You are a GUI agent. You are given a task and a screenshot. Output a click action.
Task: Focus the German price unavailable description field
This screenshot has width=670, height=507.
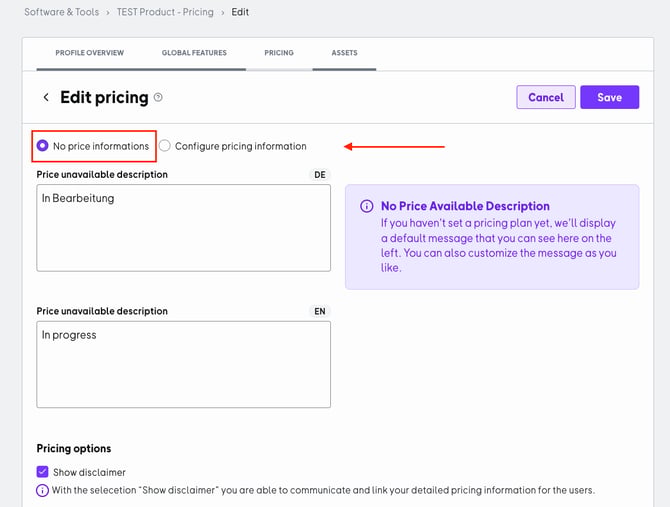click(184, 228)
